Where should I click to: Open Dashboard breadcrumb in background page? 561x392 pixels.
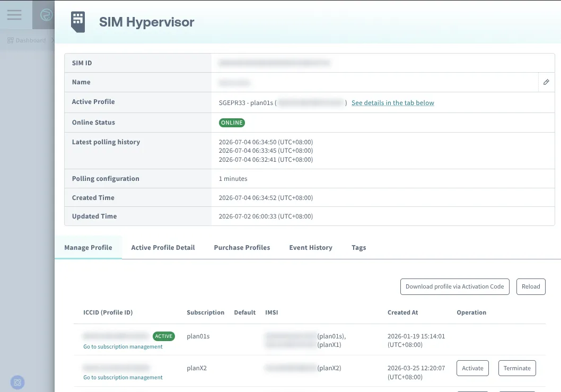[27, 40]
